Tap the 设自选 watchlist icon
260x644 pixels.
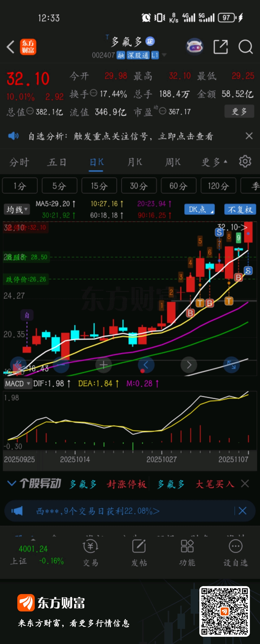(x=235, y=553)
